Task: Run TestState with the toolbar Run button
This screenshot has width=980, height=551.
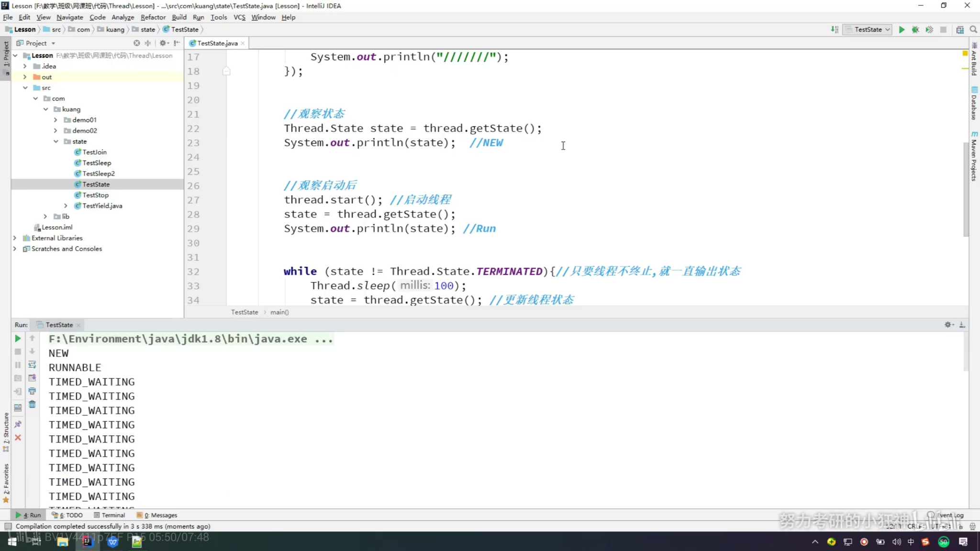Action: (x=902, y=30)
